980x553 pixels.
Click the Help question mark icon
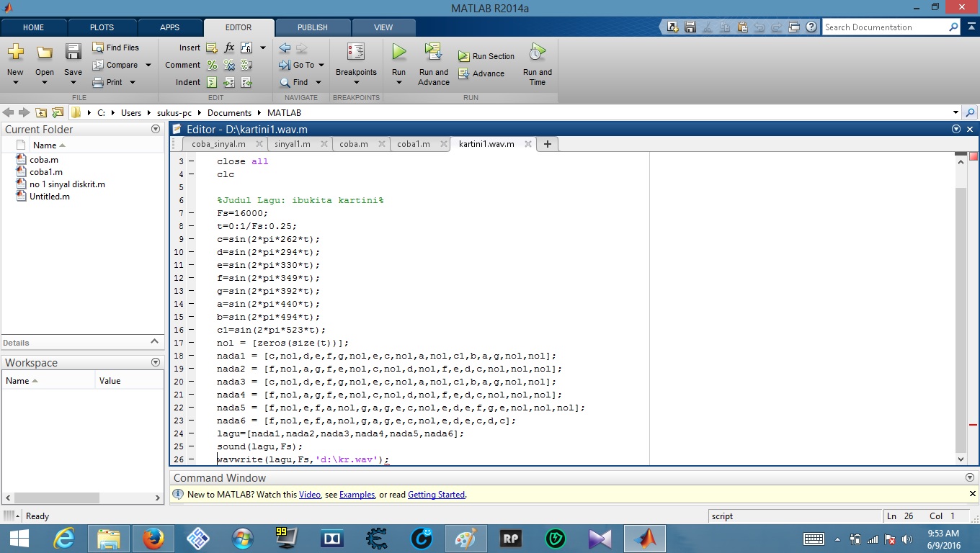pyautogui.click(x=811, y=26)
